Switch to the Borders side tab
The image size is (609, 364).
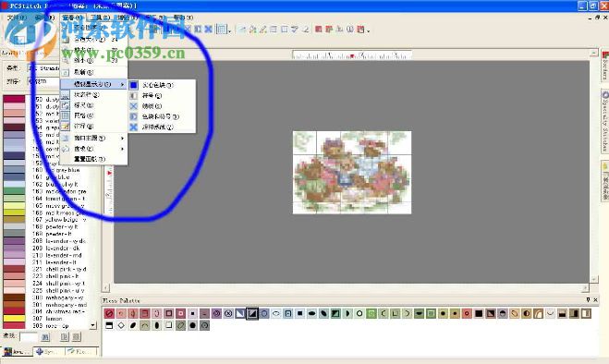(604, 65)
